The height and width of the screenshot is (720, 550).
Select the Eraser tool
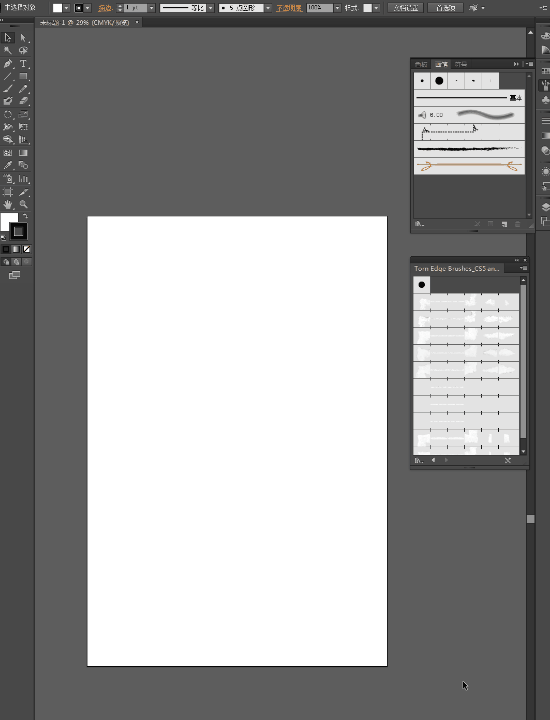[x=23, y=101]
